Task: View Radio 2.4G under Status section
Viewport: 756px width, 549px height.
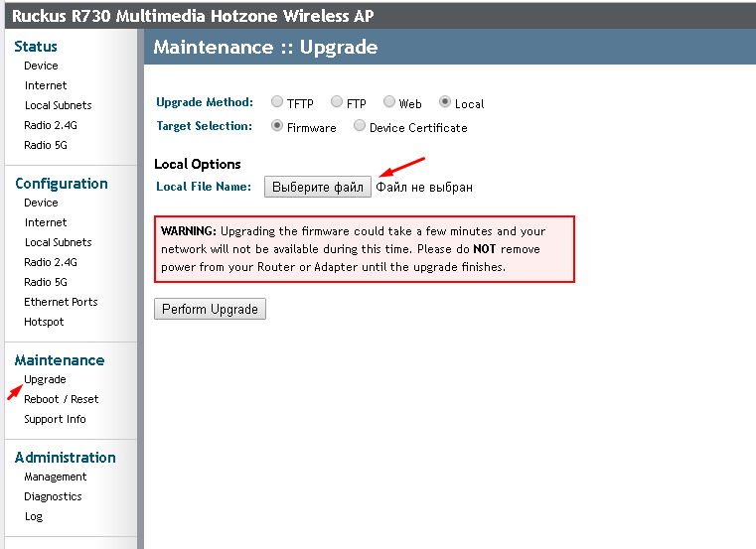Action: tap(51, 125)
